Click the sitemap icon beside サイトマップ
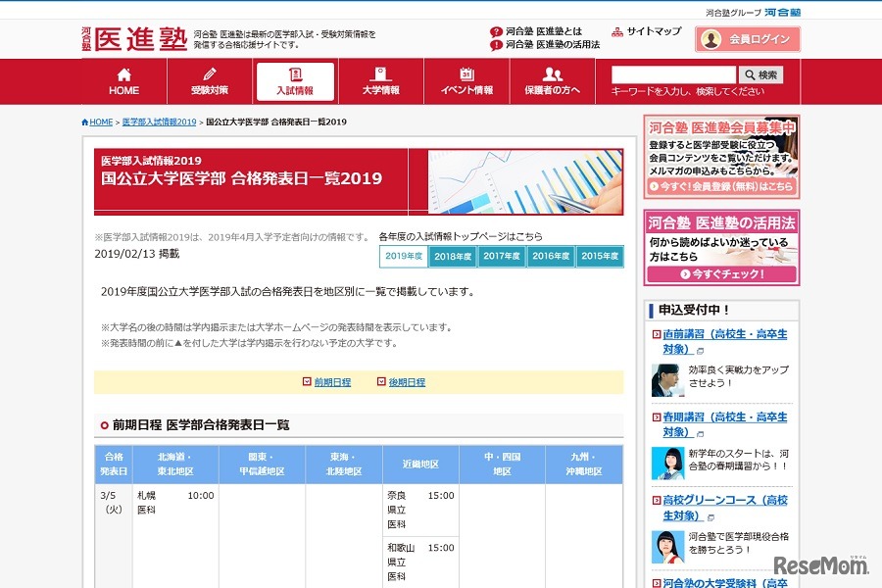 click(616, 31)
